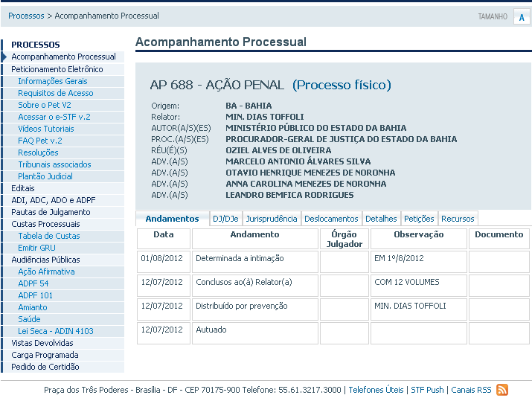532x398 pixels.
Task: Click the RSS feed orange icon
Action: click(x=502, y=390)
